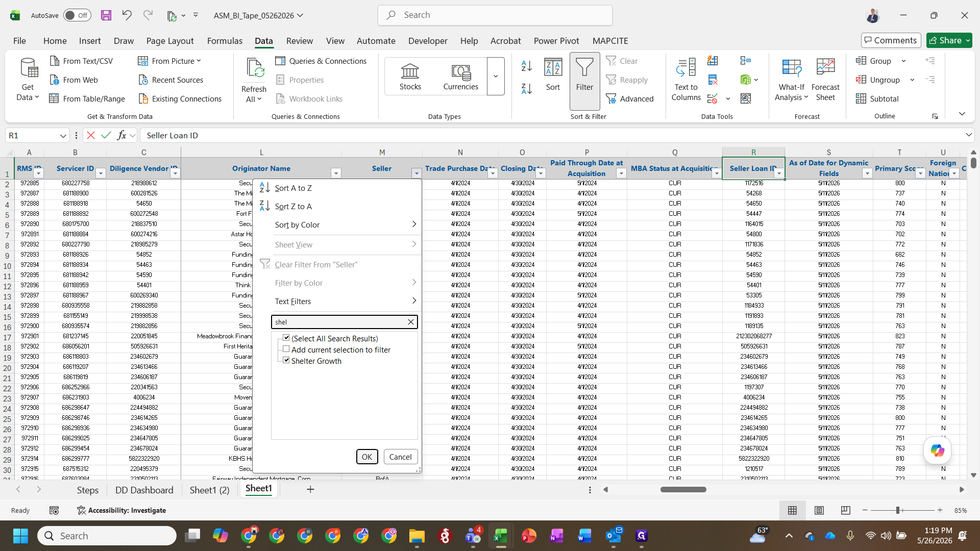Import From Table/Range
Screen dimensions: 980x551
87,98
